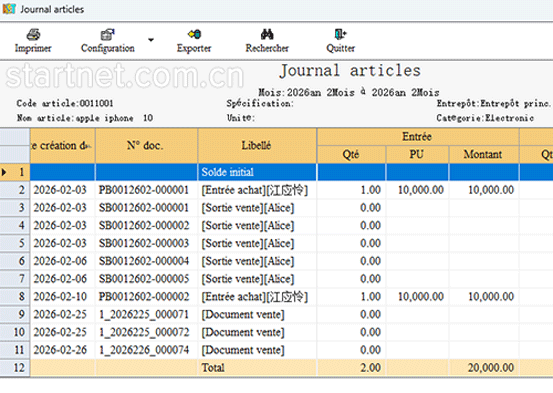Click the Entrée Qté column header
Viewport: 553px width, 393px height.
(351, 155)
